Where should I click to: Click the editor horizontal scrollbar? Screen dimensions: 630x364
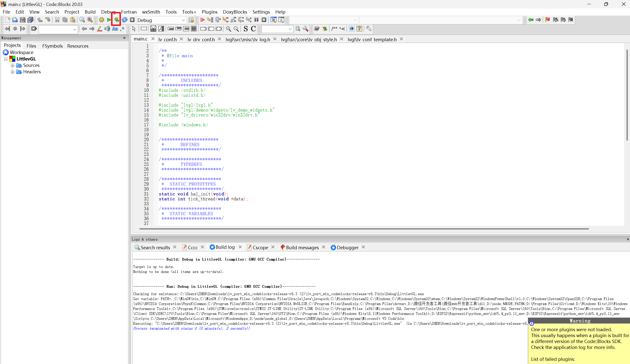click(x=364, y=229)
